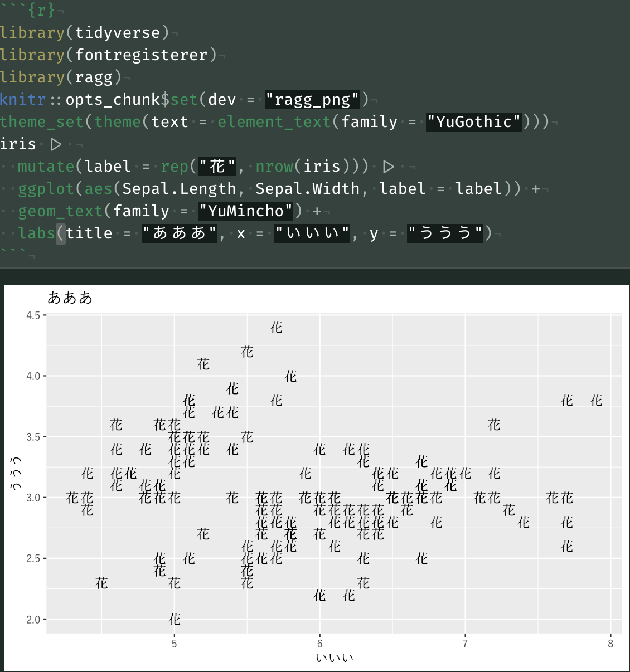The height and width of the screenshot is (672, 630).
Task: Click the labs function name
Action: point(37,233)
